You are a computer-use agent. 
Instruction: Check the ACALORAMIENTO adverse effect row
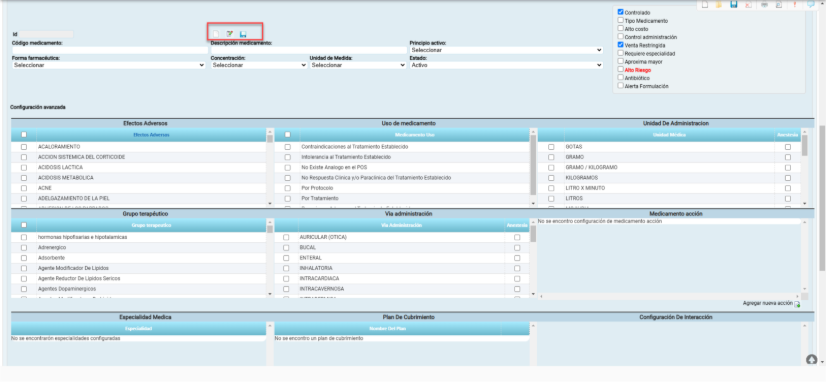point(24,147)
